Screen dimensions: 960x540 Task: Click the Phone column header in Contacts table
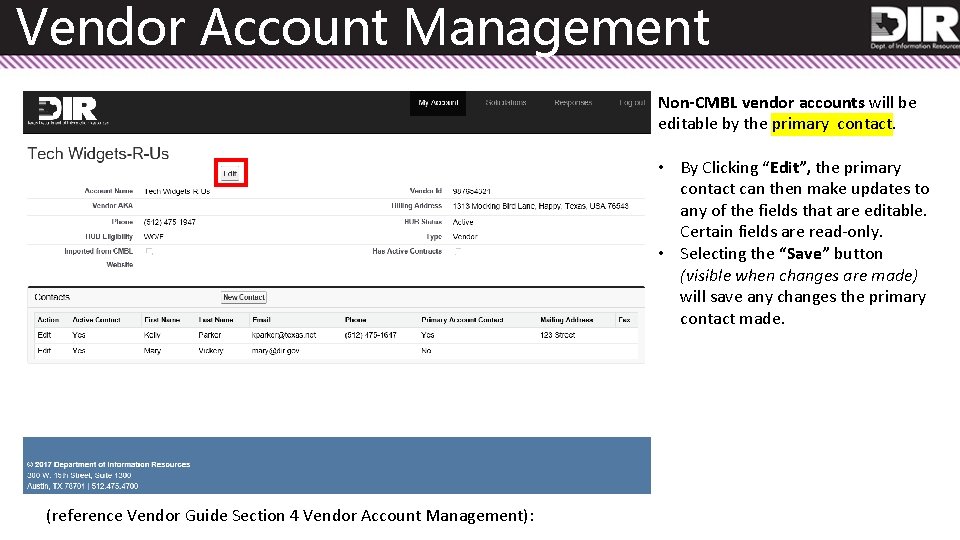point(356,320)
